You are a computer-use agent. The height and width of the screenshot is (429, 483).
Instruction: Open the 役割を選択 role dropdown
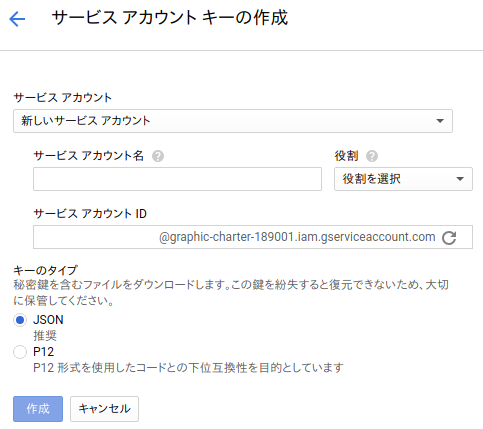pos(403,179)
